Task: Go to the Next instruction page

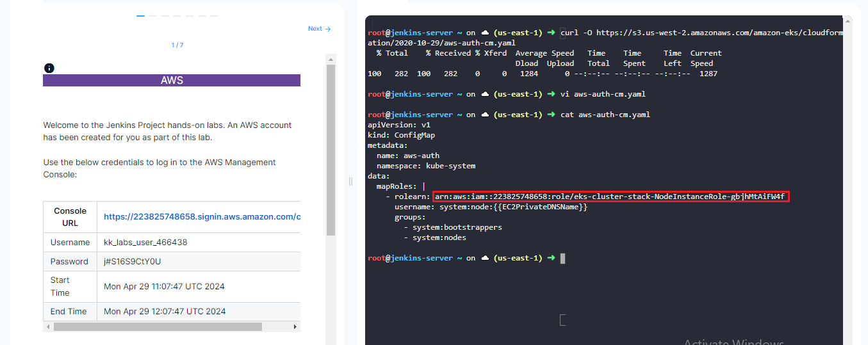Action: (319, 29)
